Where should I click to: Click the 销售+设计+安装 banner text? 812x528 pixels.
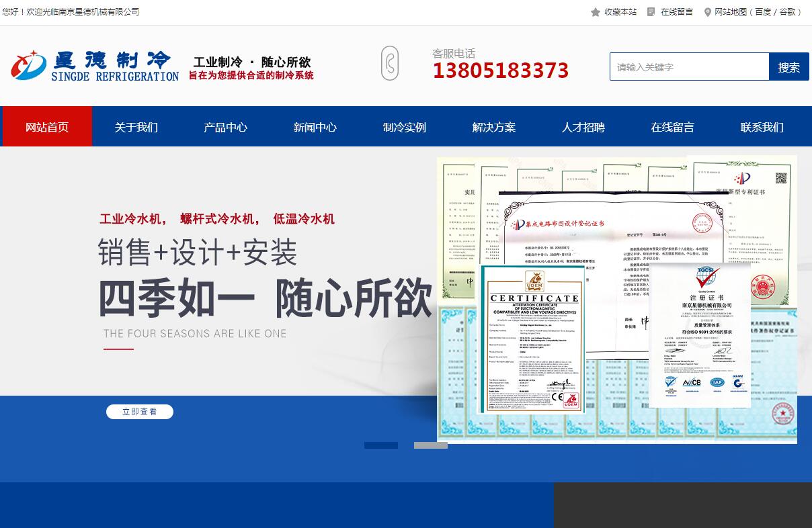pos(198,253)
